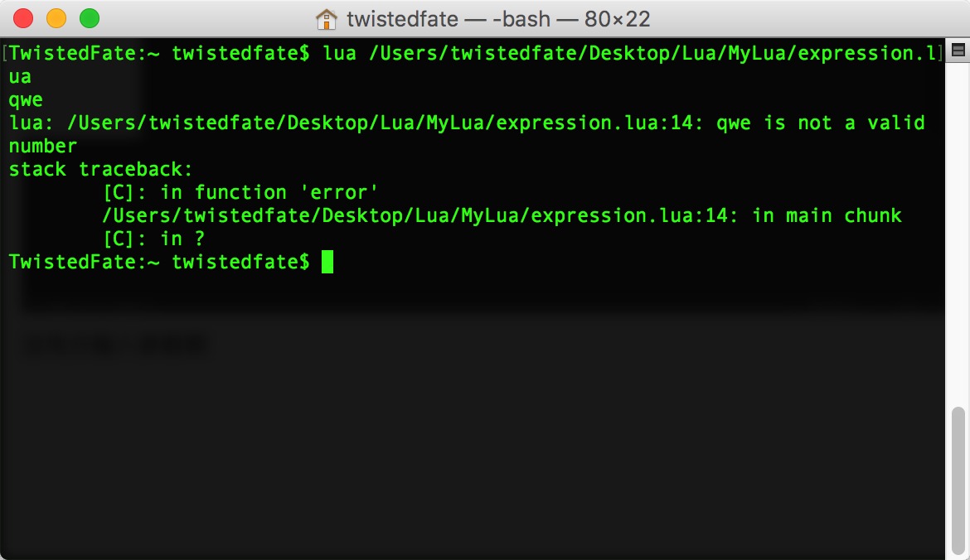Click the "qwe" input line
This screenshot has height=560, width=970.
pos(26,99)
